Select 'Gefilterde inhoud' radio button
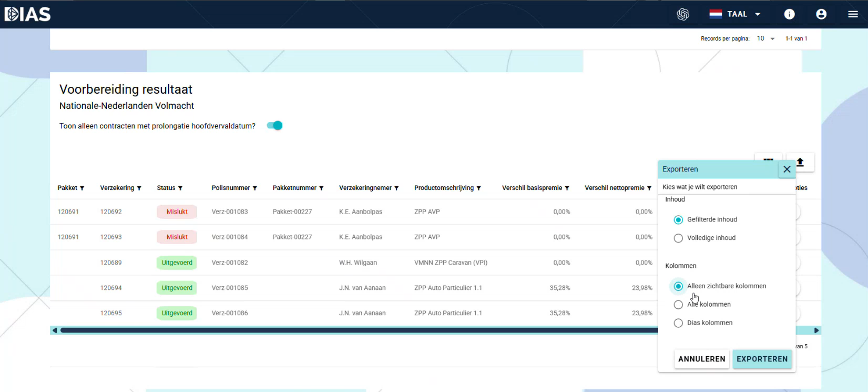 point(678,220)
